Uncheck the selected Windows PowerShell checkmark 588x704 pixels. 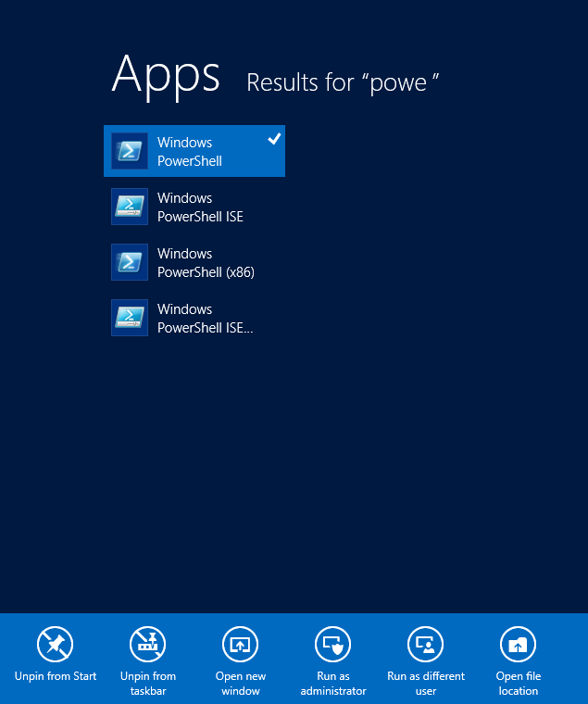[x=274, y=139]
